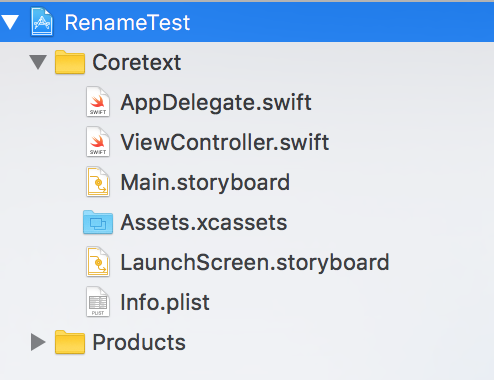The height and width of the screenshot is (380, 494).
Task: Collapse the RenameTest project disclosure triangle
Action: click(x=10, y=22)
